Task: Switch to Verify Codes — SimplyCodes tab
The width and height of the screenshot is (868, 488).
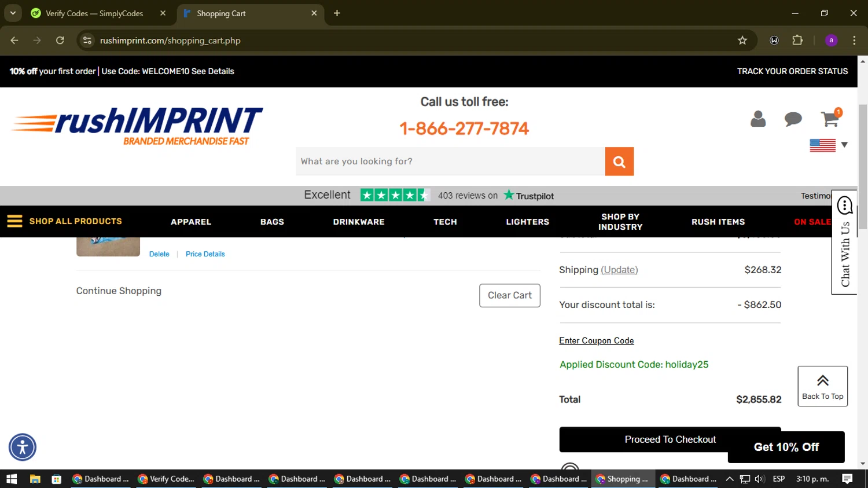Action: pos(94,13)
